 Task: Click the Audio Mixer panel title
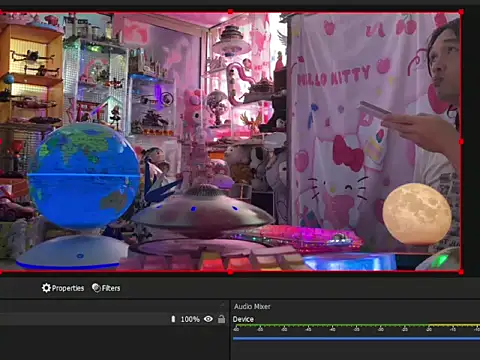pos(252,306)
